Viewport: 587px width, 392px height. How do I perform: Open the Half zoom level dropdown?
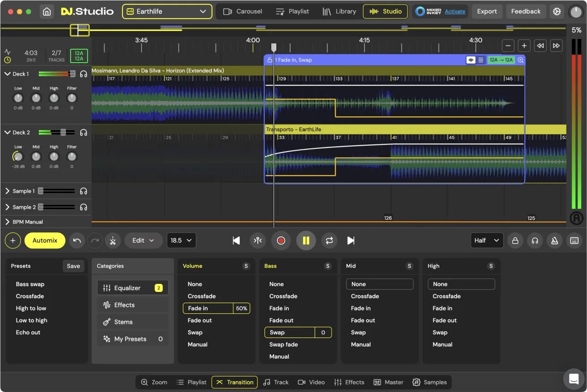pos(486,240)
